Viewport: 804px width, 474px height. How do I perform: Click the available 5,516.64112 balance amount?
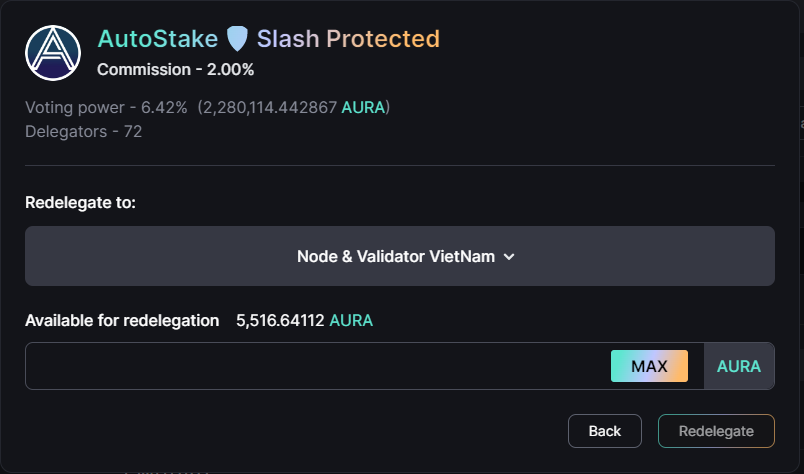(280, 320)
